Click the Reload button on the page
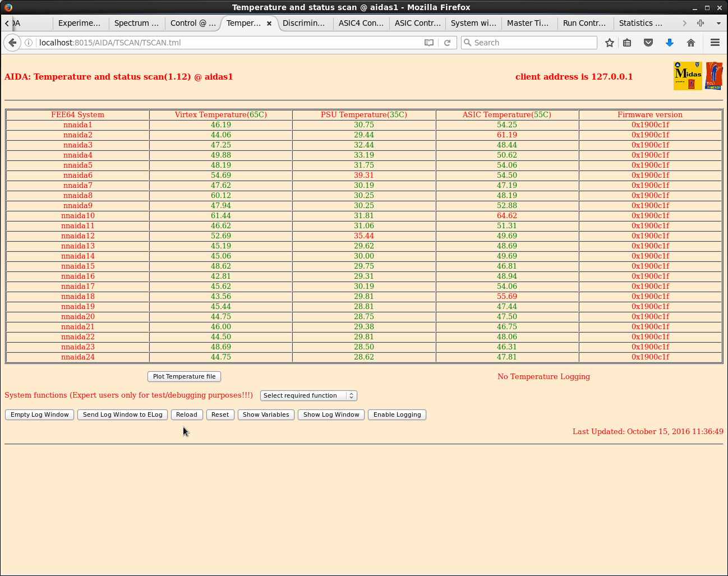 tap(187, 414)
